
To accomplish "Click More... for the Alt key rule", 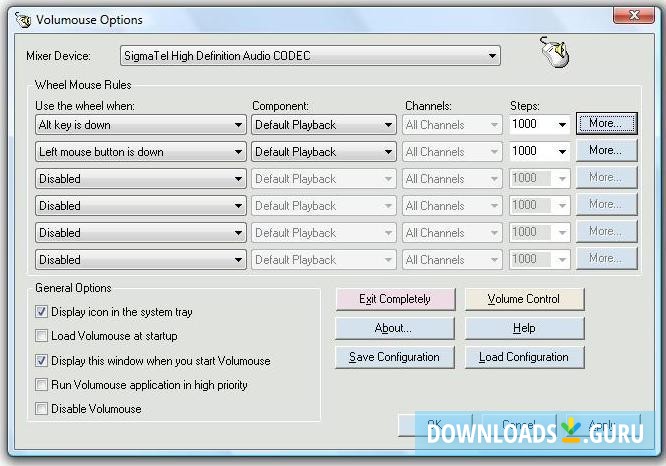I will pyautogui.click(x=607, y=124).
